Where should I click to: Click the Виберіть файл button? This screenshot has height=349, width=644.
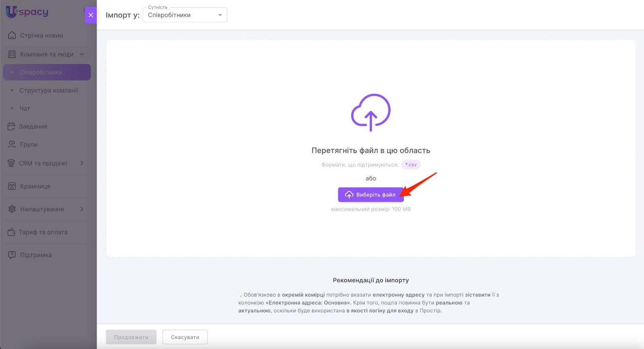[x=371, y=195]
